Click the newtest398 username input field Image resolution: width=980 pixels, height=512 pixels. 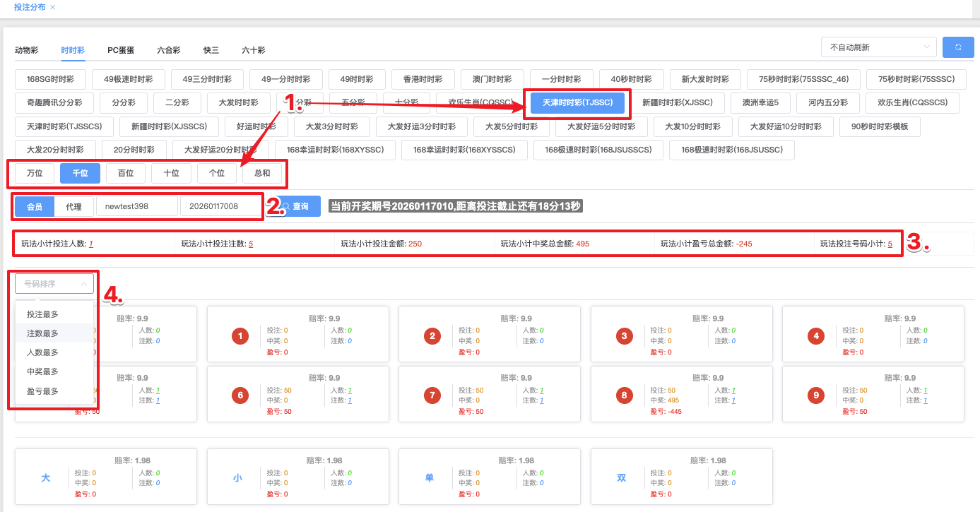(136, 206)
